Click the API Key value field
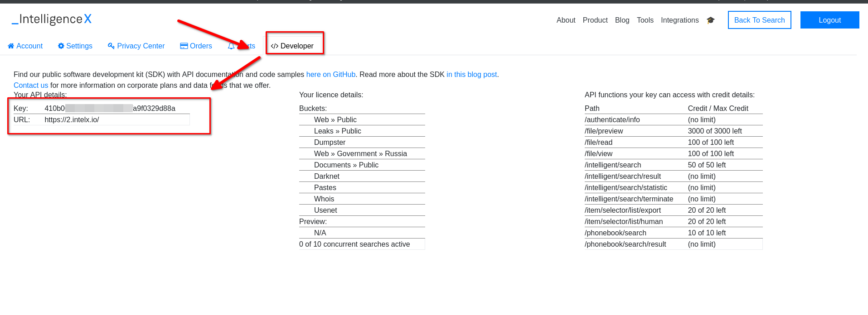This screenshot has height=315, width=868. 110,109
